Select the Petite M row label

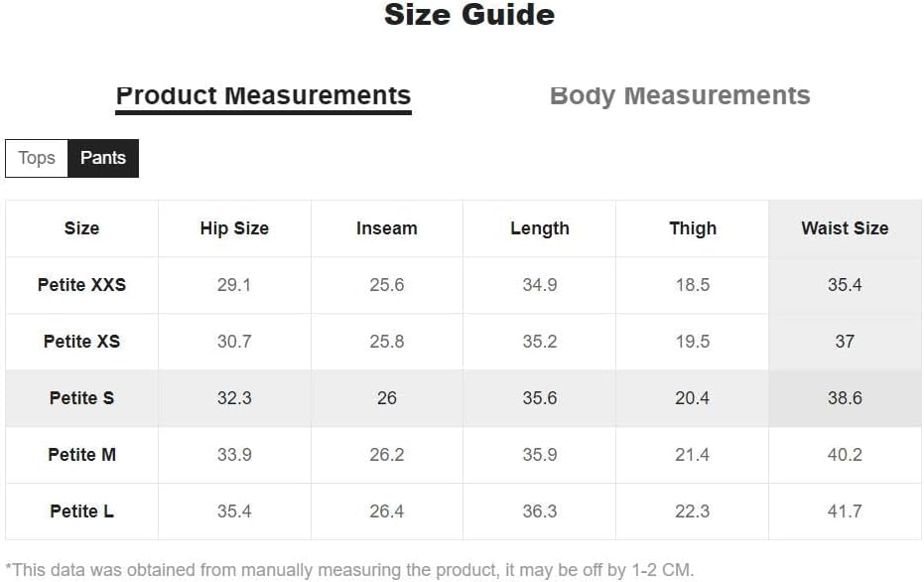(82, 455)
